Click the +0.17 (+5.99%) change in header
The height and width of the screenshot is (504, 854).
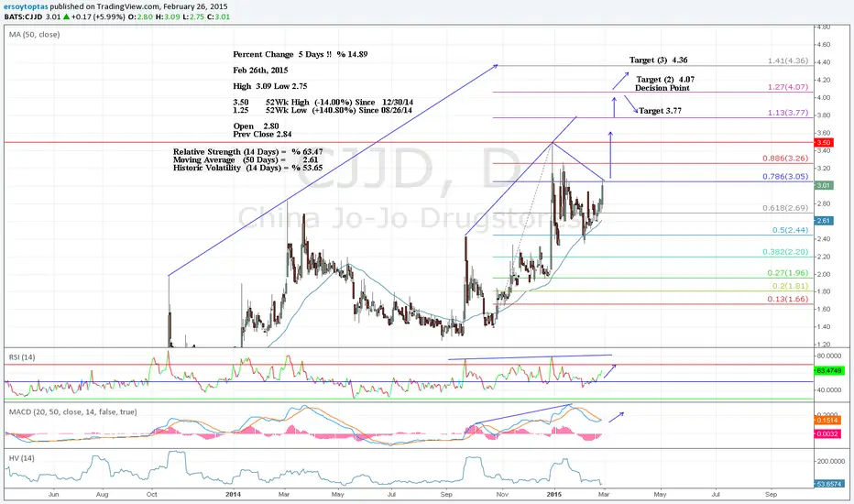[97, 16]
